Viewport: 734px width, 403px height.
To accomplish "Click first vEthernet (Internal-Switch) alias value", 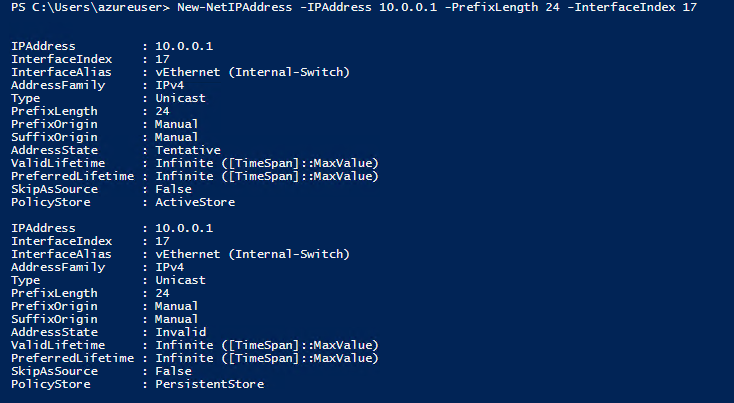I will click(252, 72).
